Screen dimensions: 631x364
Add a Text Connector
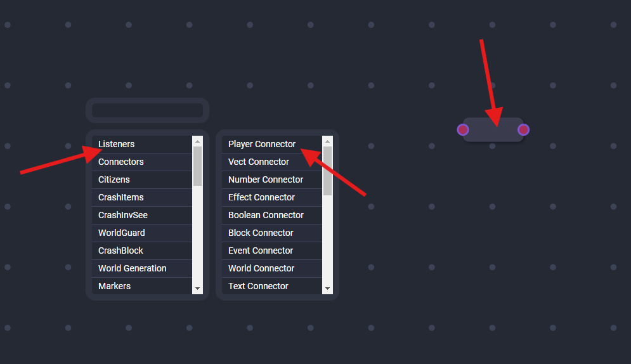click(x=271, y=286)
